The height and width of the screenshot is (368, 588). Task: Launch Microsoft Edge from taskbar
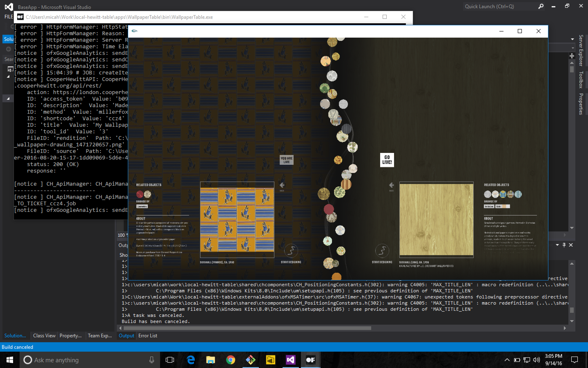(191, 360)
